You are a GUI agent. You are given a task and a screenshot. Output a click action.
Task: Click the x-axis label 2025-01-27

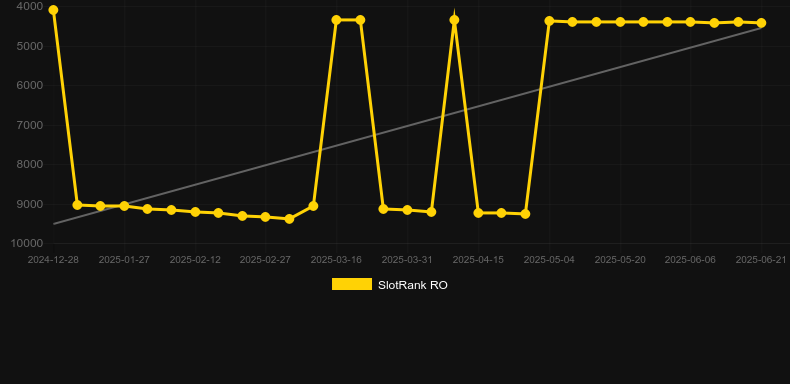pos(124,260)
